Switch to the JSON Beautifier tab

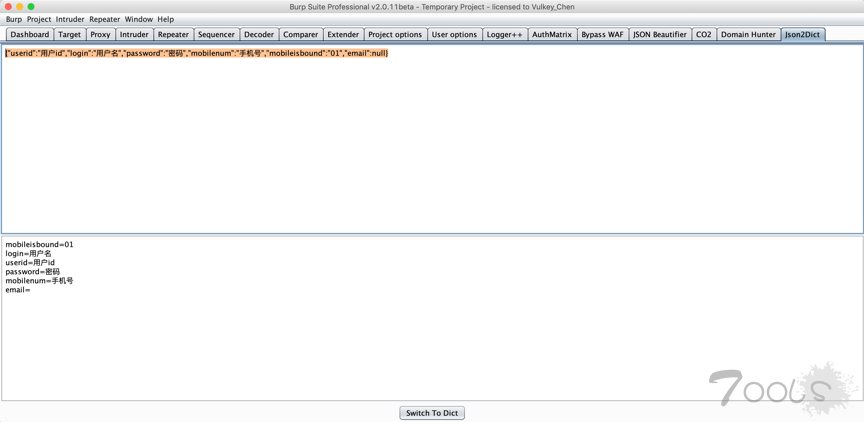pos(660,34)
